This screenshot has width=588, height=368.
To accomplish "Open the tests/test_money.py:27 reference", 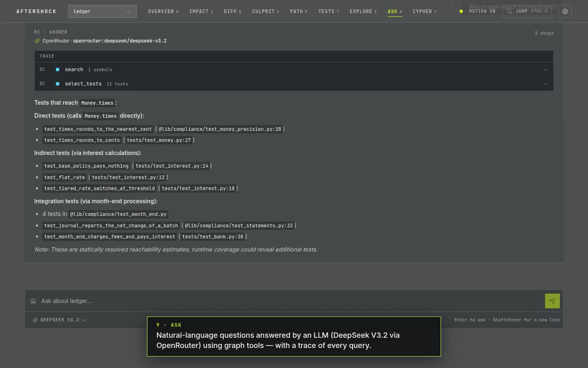I will coord(159,140).
